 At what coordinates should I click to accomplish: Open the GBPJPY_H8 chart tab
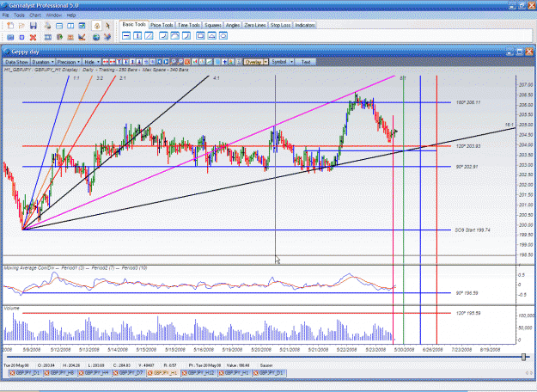pos(61,373)
